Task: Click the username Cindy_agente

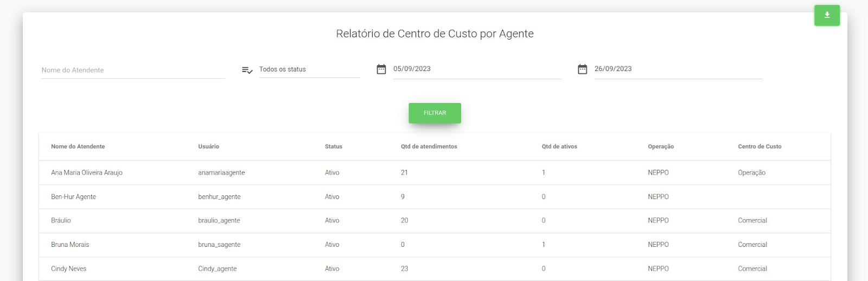Action: (x=217, y=269)
